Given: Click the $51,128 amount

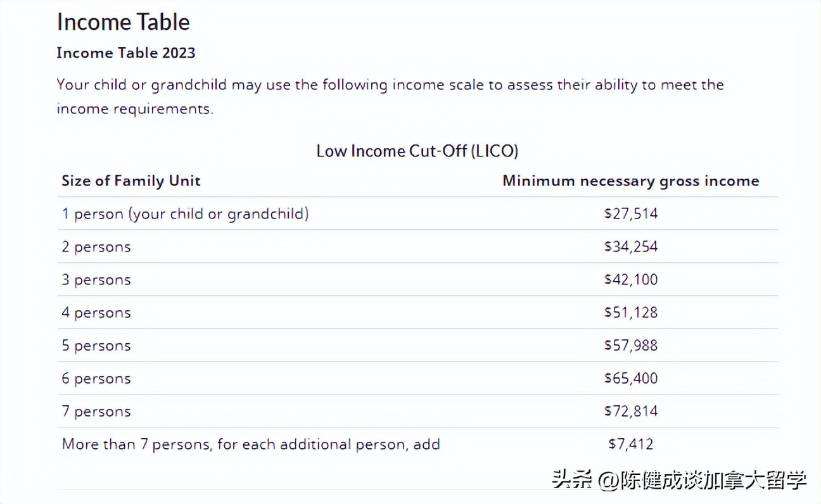Looking at the screenshot, I should pos(631,313).
